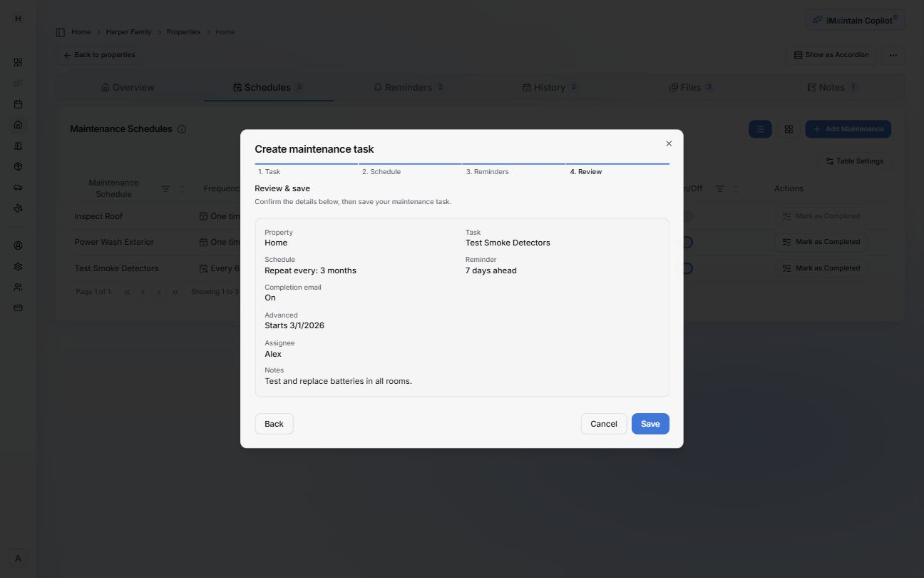This screenshot has height=578, width=924.
Task: Toggle the On/Off switch for Power Wash Exterior
Action: 687,242
